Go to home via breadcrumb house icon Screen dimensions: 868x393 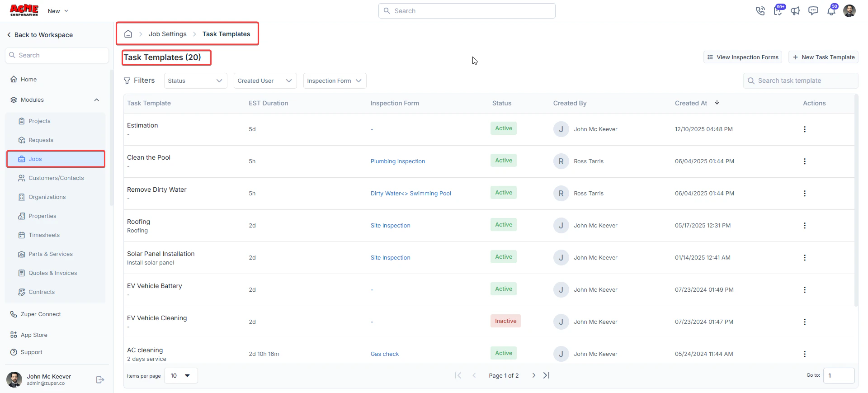(x=128, y=34)
